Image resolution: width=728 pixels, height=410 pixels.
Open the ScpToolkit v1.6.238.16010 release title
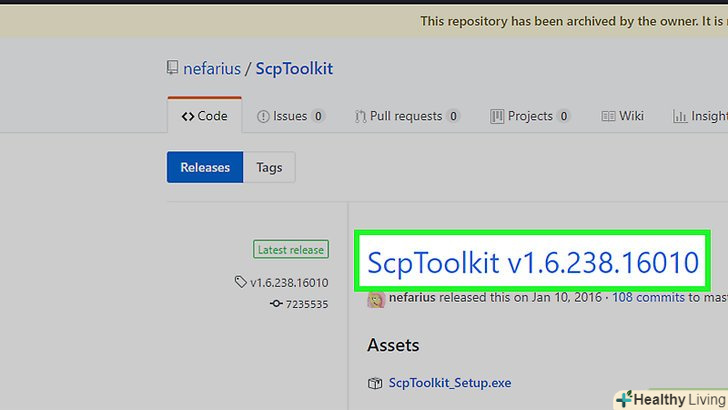tap(533, 262)
